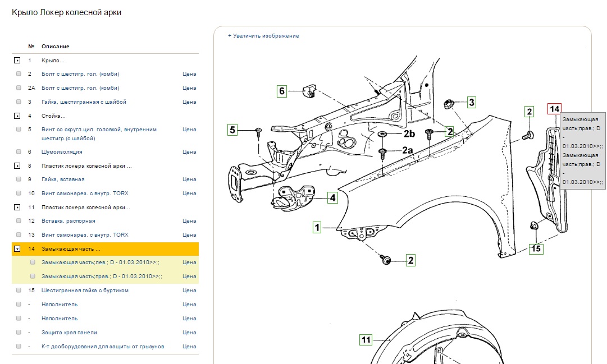The height and width of the screenshot is (364, 607).
Task: Click diagram callout number 4
Action: click(332, 197)
